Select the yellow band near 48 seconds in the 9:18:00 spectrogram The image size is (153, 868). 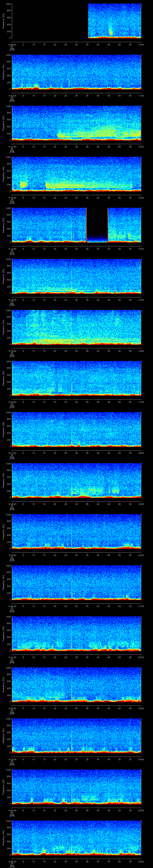(x=115, y=491)
